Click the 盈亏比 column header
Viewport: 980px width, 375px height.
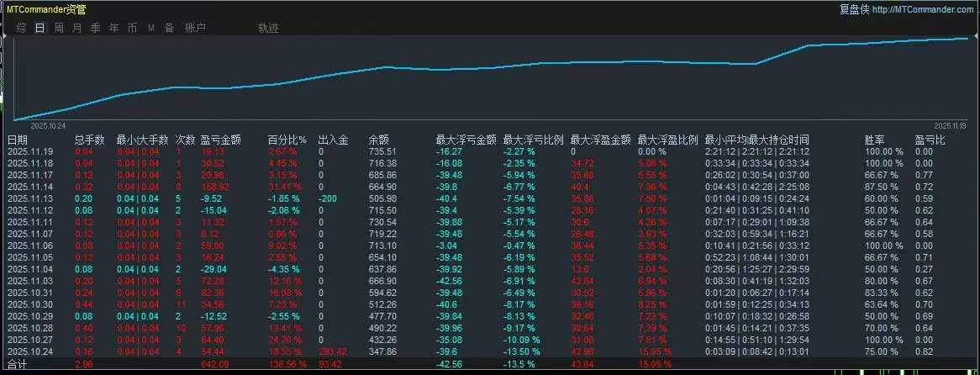tap(931, 140)
